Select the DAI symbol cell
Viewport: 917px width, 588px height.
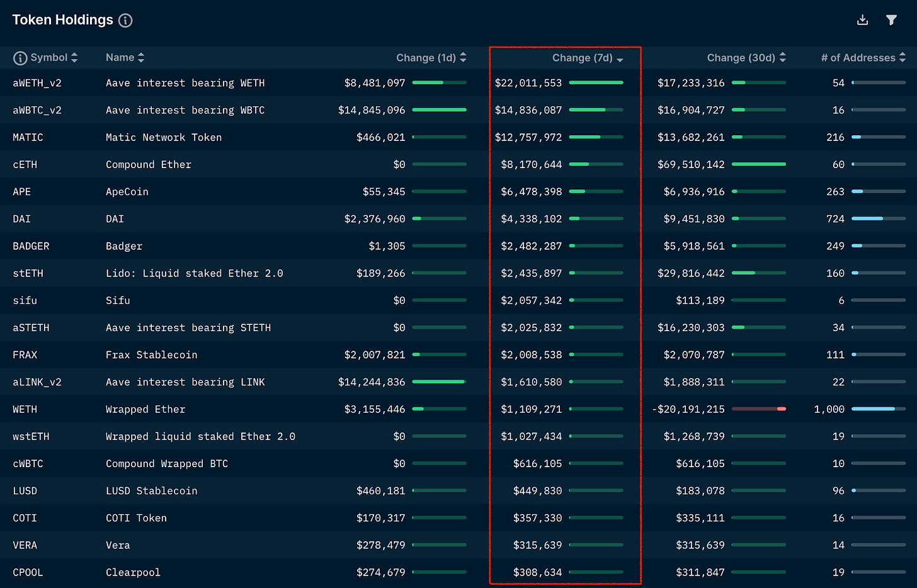coord(21,218)
